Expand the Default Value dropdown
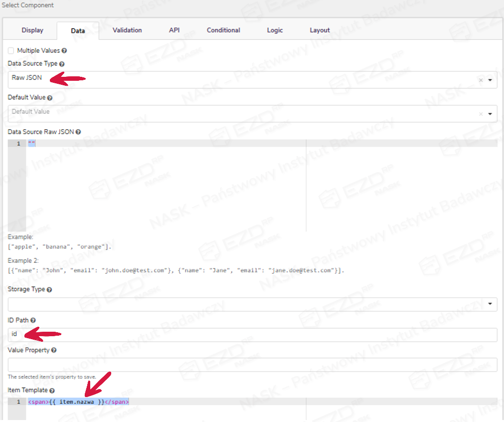 (490, 114)
